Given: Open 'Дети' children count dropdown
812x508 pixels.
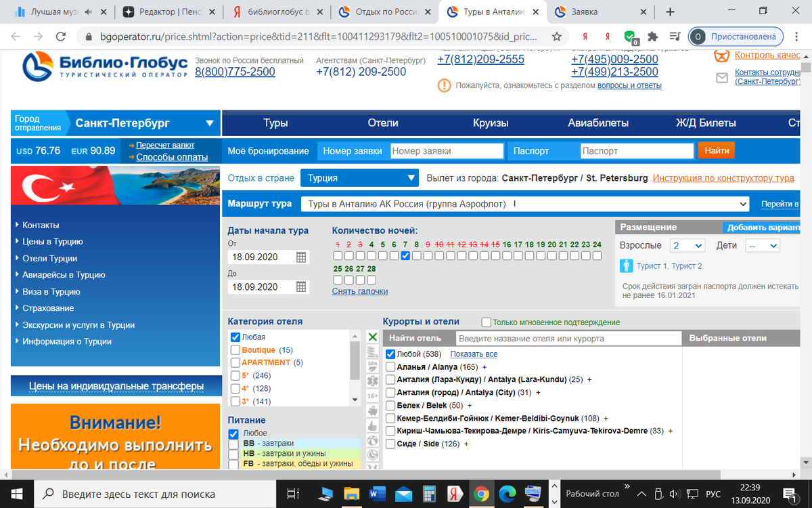Looking at the screenshot, I should pos(763,245).
